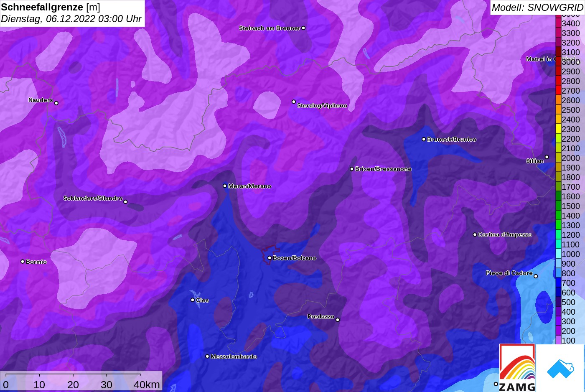Pick the 100 m legend color swatch

(x=558, y=341)
